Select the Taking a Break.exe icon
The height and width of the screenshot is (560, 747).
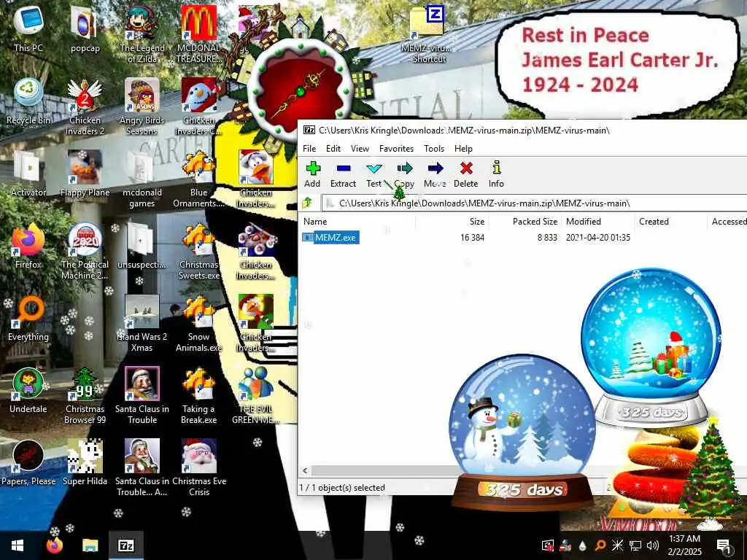199,396
